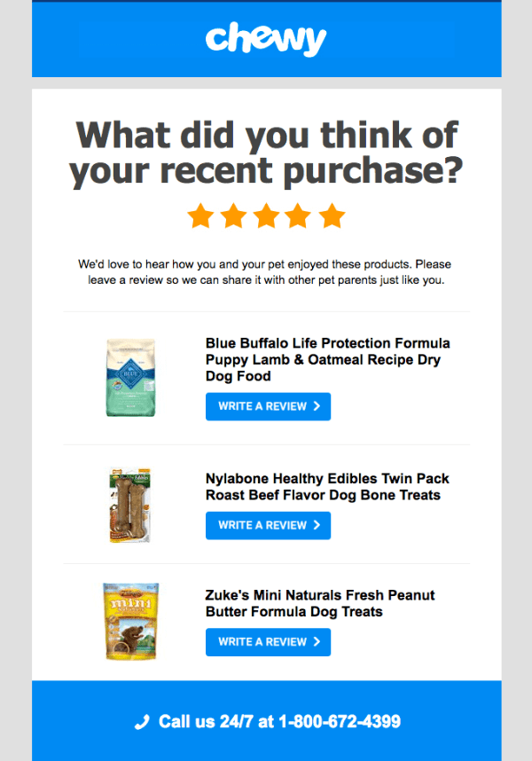Click the arrow on Zuke's review button

click(317, 642)
